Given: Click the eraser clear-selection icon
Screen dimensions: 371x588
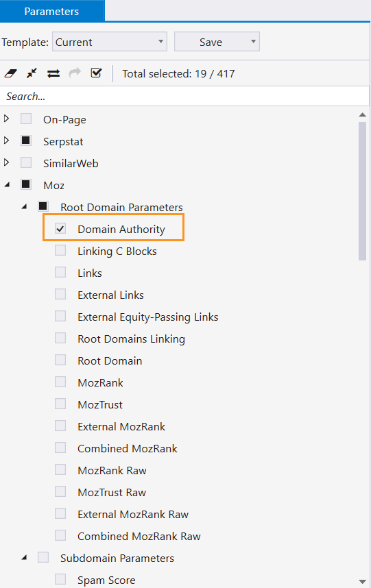Looking at the screenshot, I should click(x=10, y=73).
